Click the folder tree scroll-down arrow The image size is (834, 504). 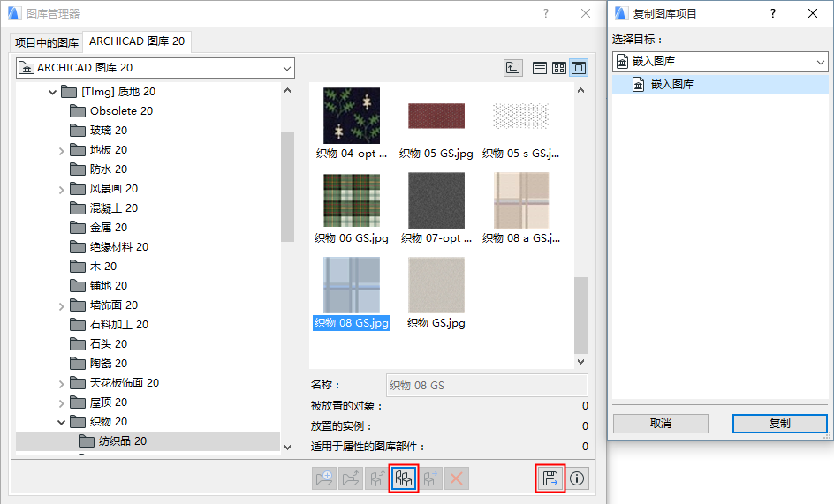(x=287, y=448)
